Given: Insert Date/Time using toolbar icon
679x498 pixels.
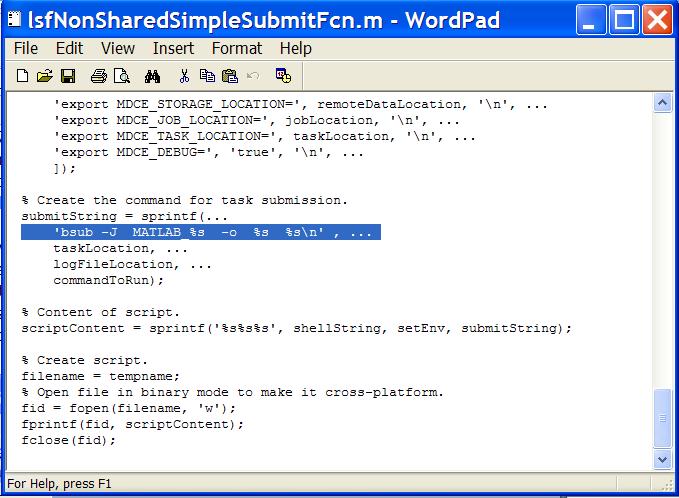Looking at the screenshot, I should pos(283,75).
